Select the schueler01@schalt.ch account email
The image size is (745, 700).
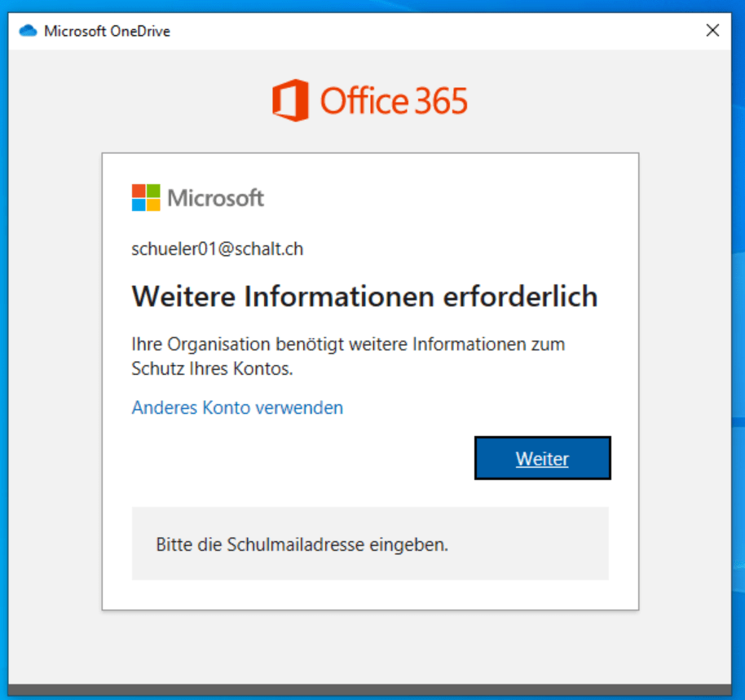pyautogui.click(x=218, y=249)
